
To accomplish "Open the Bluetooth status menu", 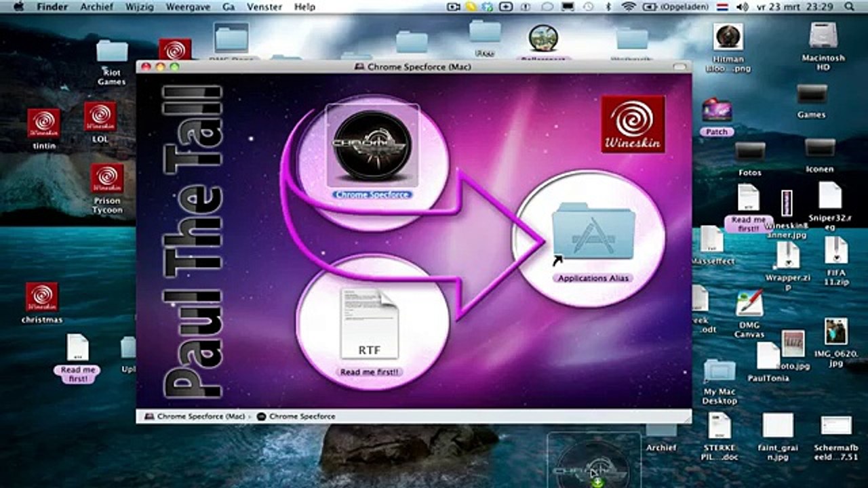I will click(608, 7).
